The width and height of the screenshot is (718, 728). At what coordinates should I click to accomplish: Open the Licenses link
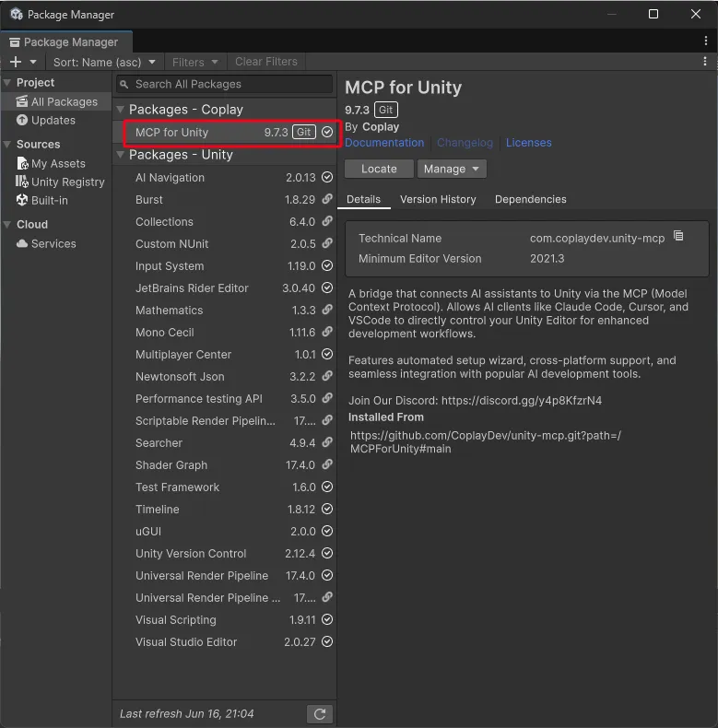click(528, 143)
